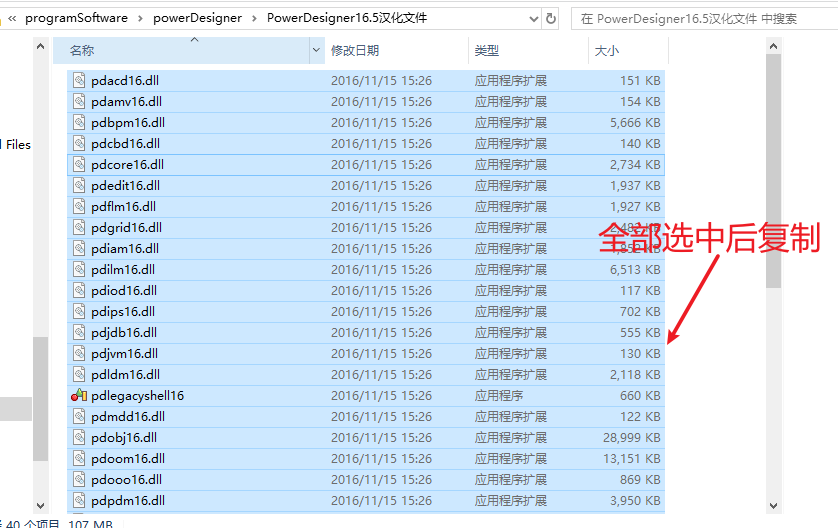Click the pdacd16.dll file icon
838x528 pixels.
pos(79,81)
